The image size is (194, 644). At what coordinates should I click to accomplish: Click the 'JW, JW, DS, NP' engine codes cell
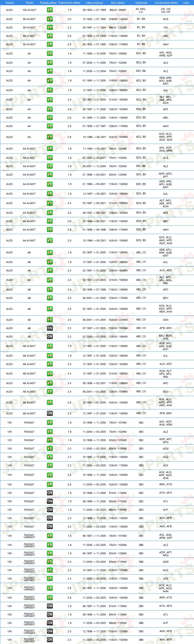click(x=166, y=10)
